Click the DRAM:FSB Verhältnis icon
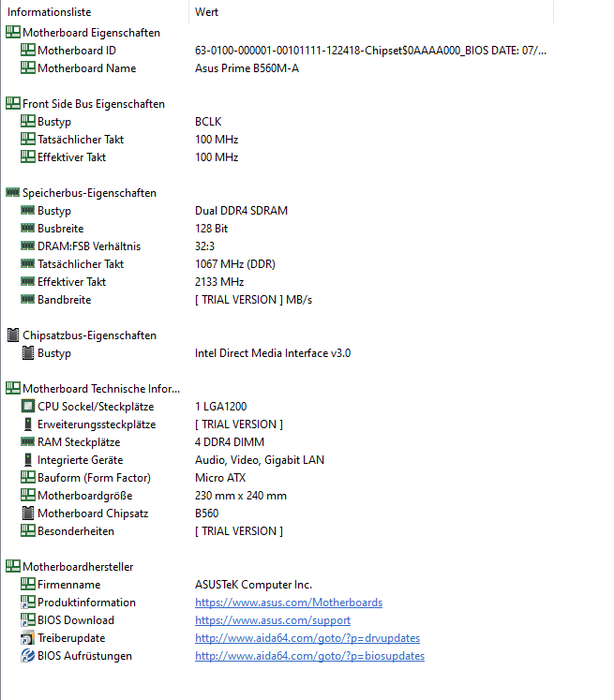Screen dimensions: 614x700 pyautogui.click(x=28, y=246)
